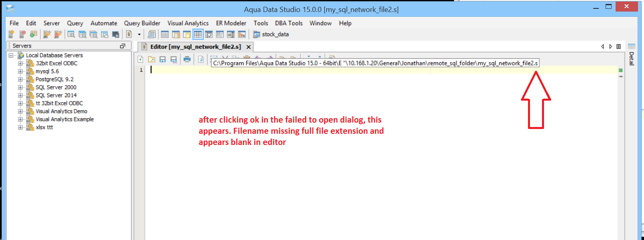Click the reload document icon in editor toolbar
644x240 pixels.
coord(201,60)
